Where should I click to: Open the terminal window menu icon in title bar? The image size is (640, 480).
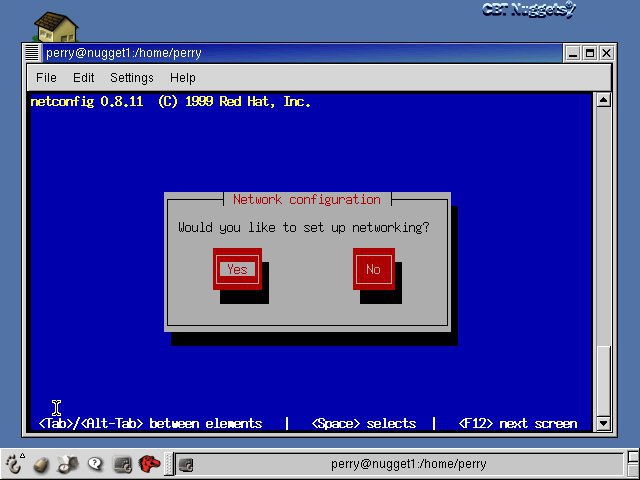(x=32, y=53)
